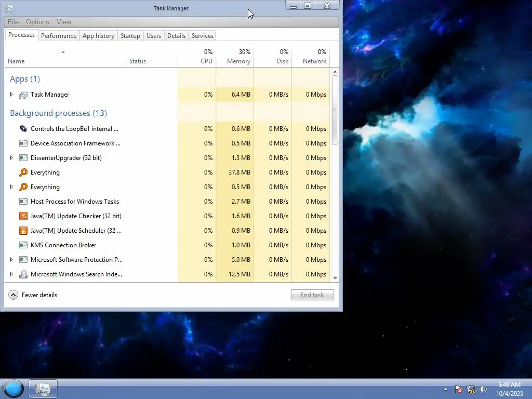Image resolution: width=532 pixels, height=399 pixels.
Task: Click the 2.7 MB memory cell
Action: (235, 202)
